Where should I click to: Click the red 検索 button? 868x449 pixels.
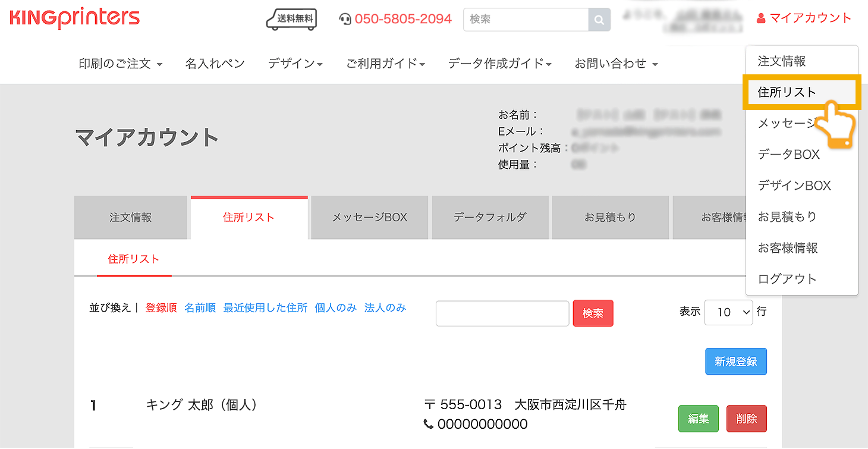point(593,313)
